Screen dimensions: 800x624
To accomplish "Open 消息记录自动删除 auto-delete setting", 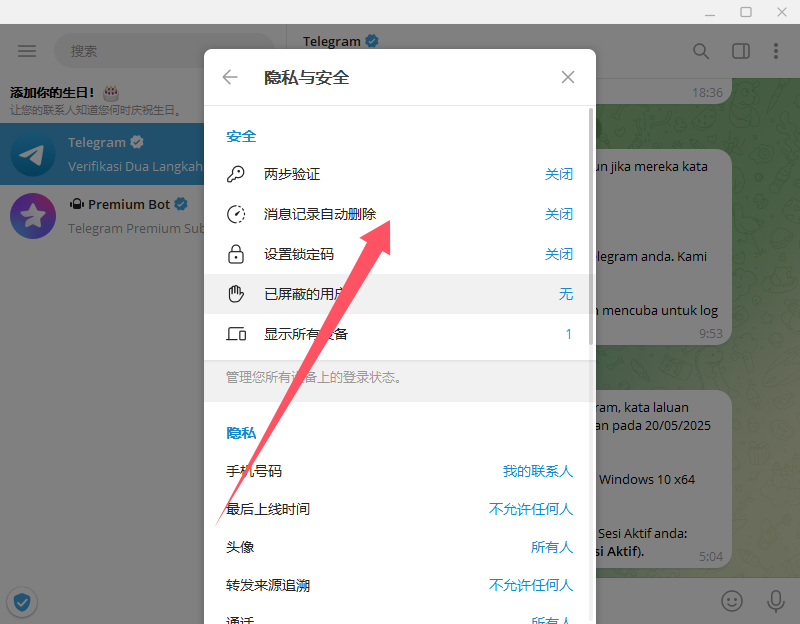I will click(399, 214).
